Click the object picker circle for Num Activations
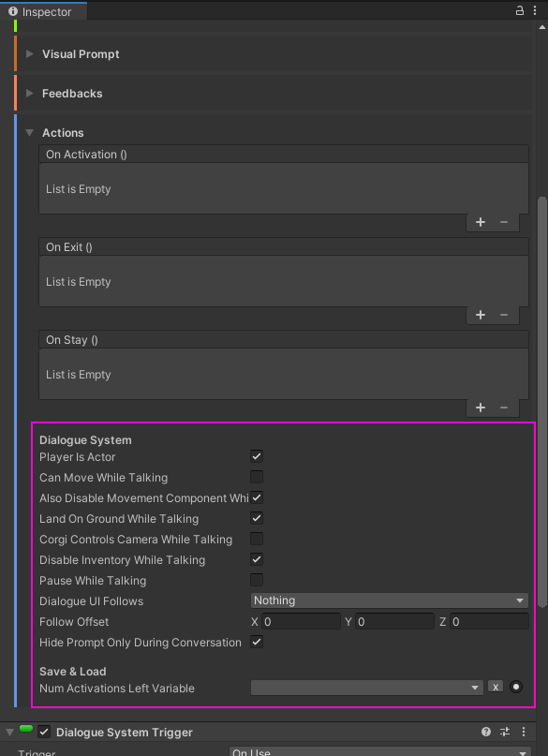The image size is (548, 756). coord(516,687)
